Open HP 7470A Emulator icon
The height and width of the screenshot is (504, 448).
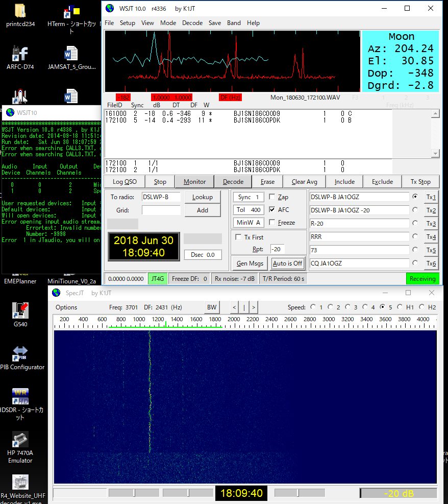[x=20, y=439]
